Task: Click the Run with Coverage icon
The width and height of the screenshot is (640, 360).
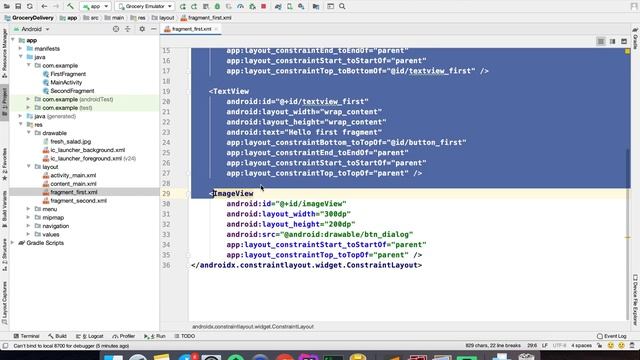Action: tap(229, 7)
